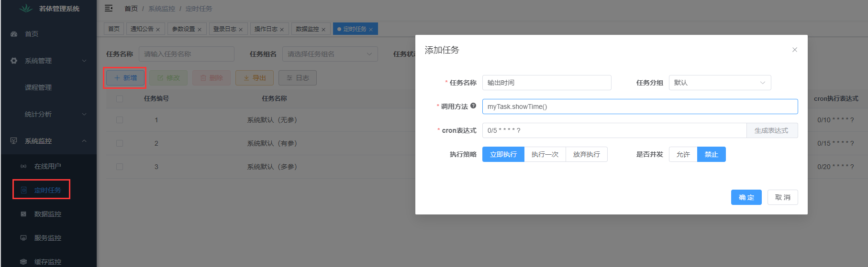Viewport: 868px width, 267px height.
Task: Expand the 系统管理 sidebar menu
Action: click(49, 61)
